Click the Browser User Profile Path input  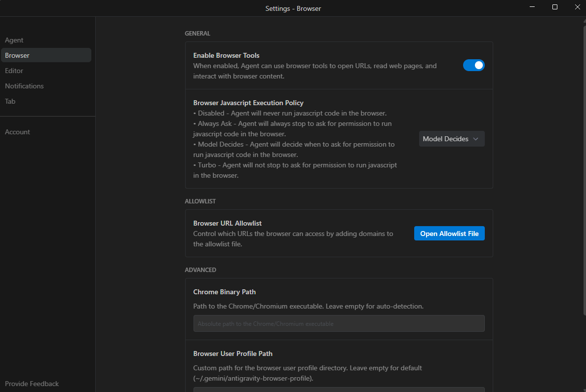point(339,389)
